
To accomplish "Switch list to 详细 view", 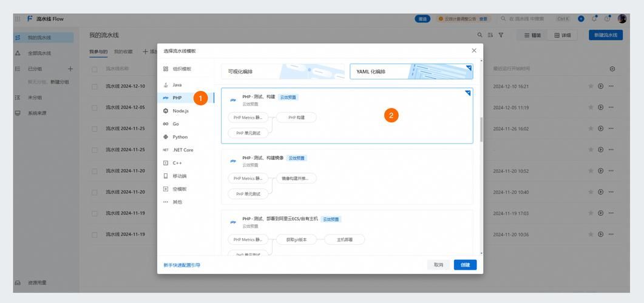I will (x=563, y=35).
